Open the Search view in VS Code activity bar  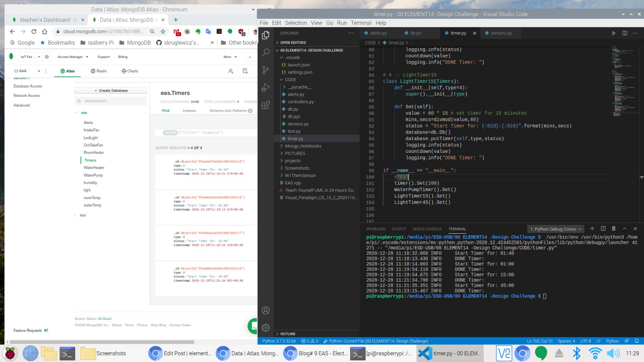point(266,52)
